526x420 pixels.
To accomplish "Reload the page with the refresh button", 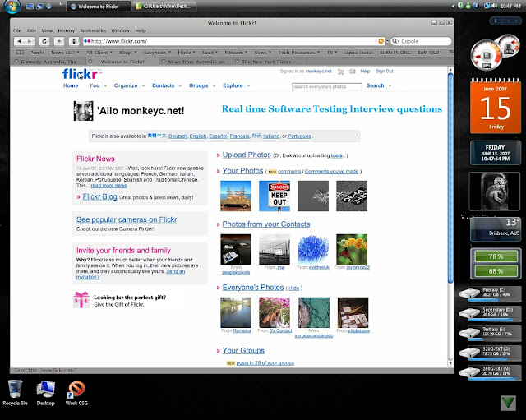I will click(44, 41).
